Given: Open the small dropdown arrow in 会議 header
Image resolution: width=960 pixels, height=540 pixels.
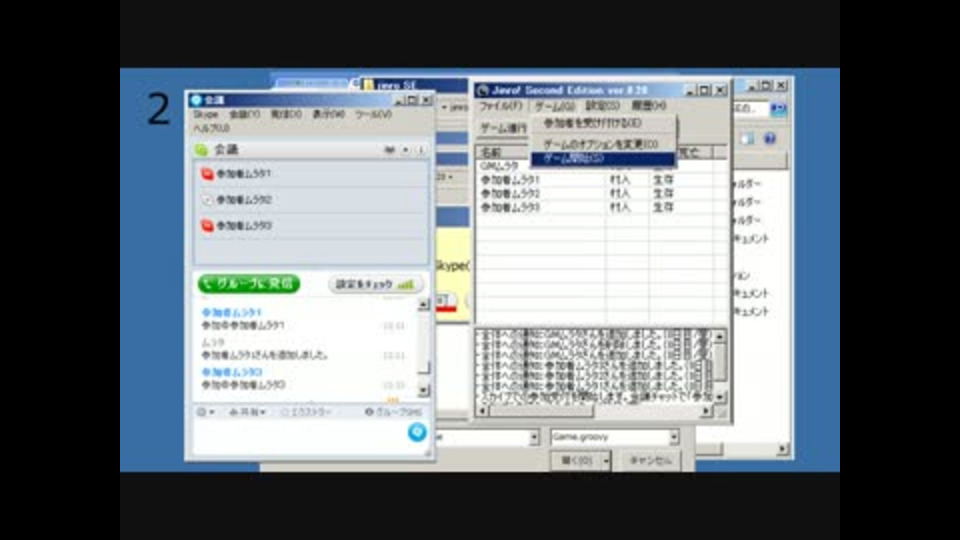Looking at the screenshot, I should (405, 150).
